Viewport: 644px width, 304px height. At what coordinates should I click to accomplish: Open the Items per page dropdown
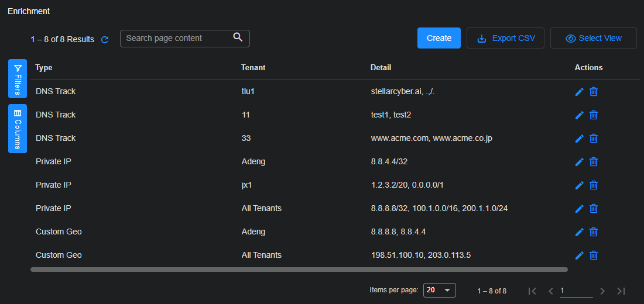click(440, 291)
